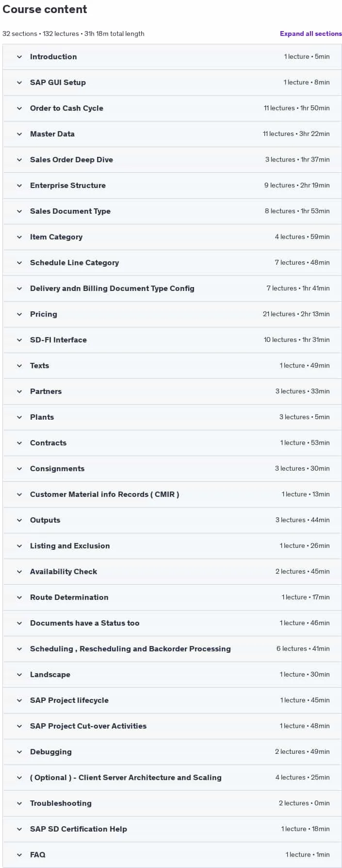342x868 pixels.
Task: Click the Availability Check section title
Action: [64, 572]
